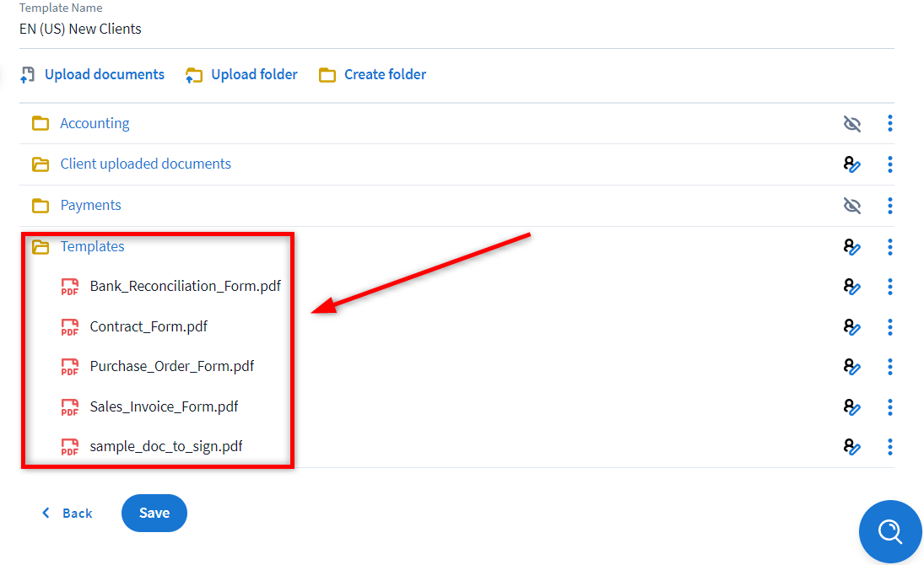Viewport: 924px width, 565px height.
Task: Open three-dot menu for Purchase_Order_Form.pdf
Action: click(x=889, y=367)
